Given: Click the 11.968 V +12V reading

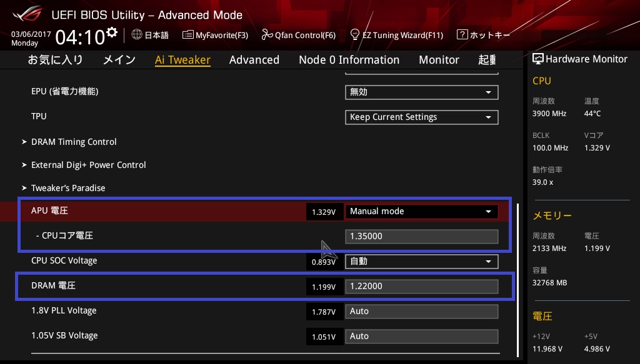Looking at the screenshot, I should coord(547,349).
